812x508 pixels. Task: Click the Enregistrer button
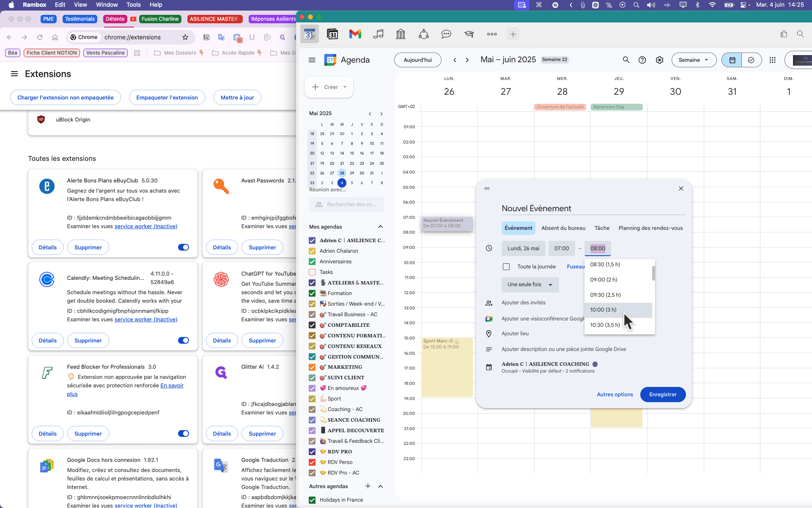click(x=663, y=395)
